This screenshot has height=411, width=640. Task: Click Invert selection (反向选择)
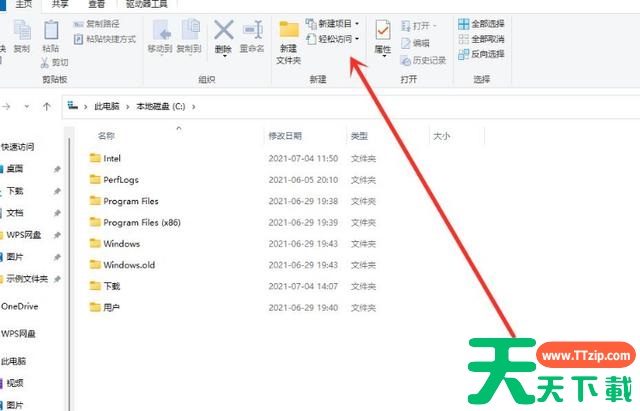click(481, 54)
